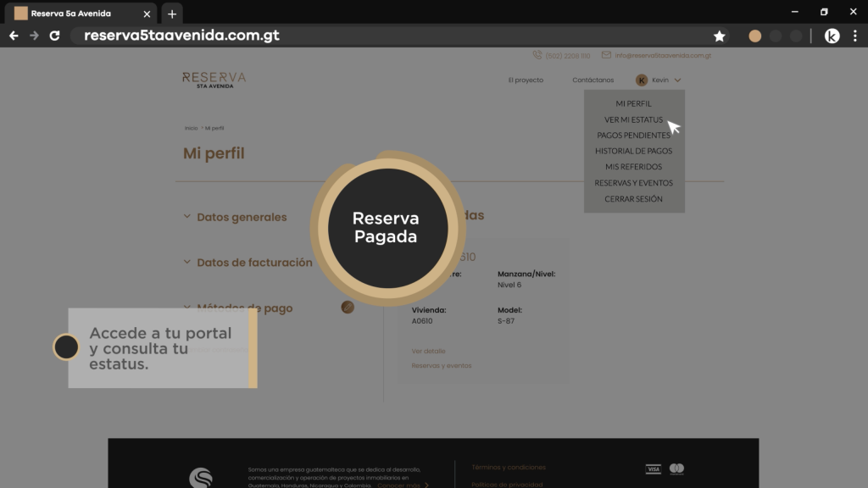Click the email envelope icon
The height and width of the screenshot is (488, 868).
coord(606,55)
